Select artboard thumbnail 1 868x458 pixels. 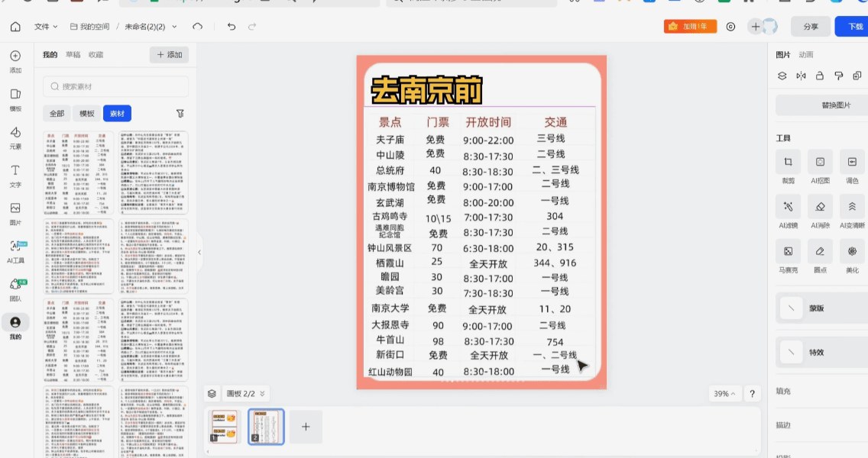click(x=224, y=427)
